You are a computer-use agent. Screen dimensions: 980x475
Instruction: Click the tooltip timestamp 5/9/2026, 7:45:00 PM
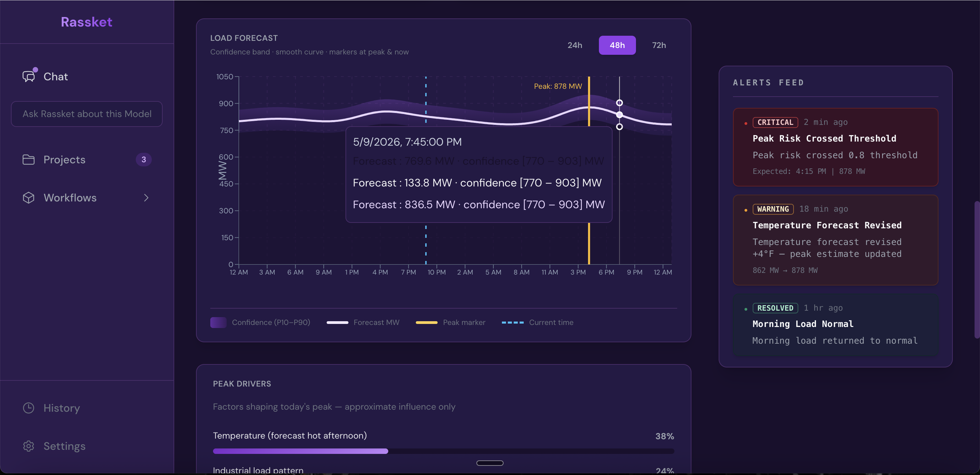[407, 142]
